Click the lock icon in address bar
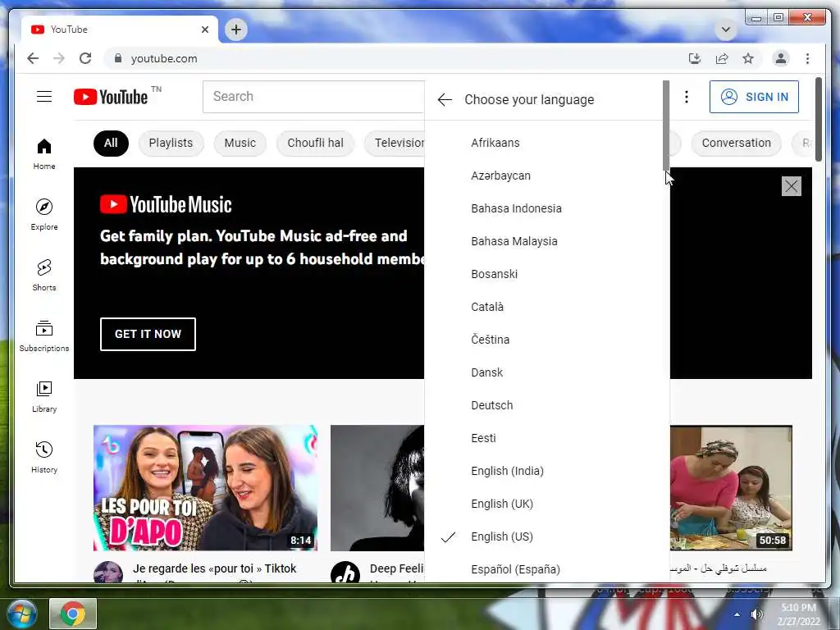The width and height of the screenshot is (840, 630). [x=118, y=58]
